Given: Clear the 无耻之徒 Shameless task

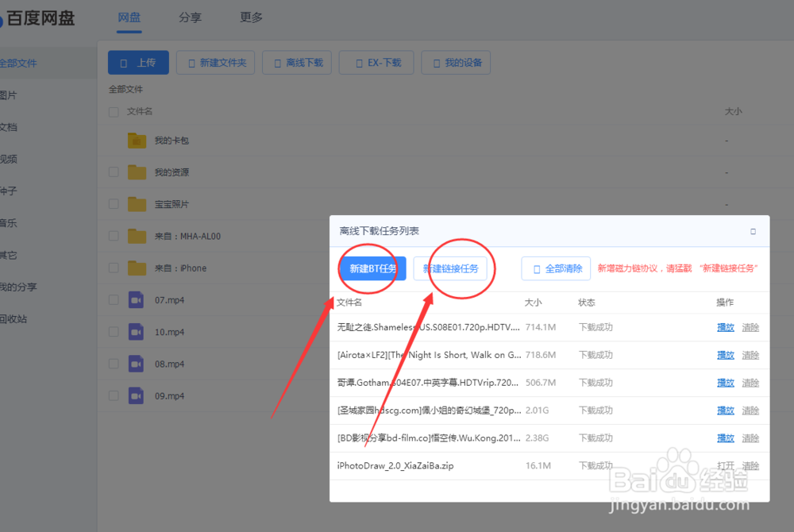Looking at the screenshot, I should [x=750, y=327].
